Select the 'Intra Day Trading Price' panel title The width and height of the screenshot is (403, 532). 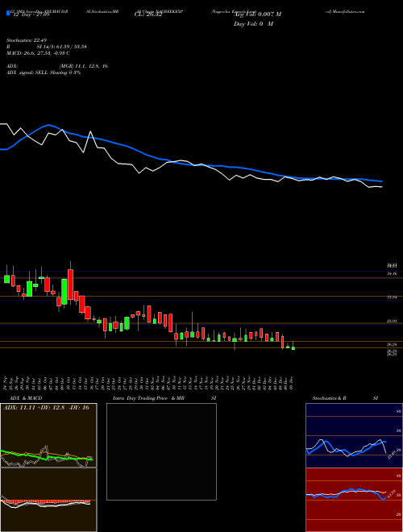tap(141, 398)
